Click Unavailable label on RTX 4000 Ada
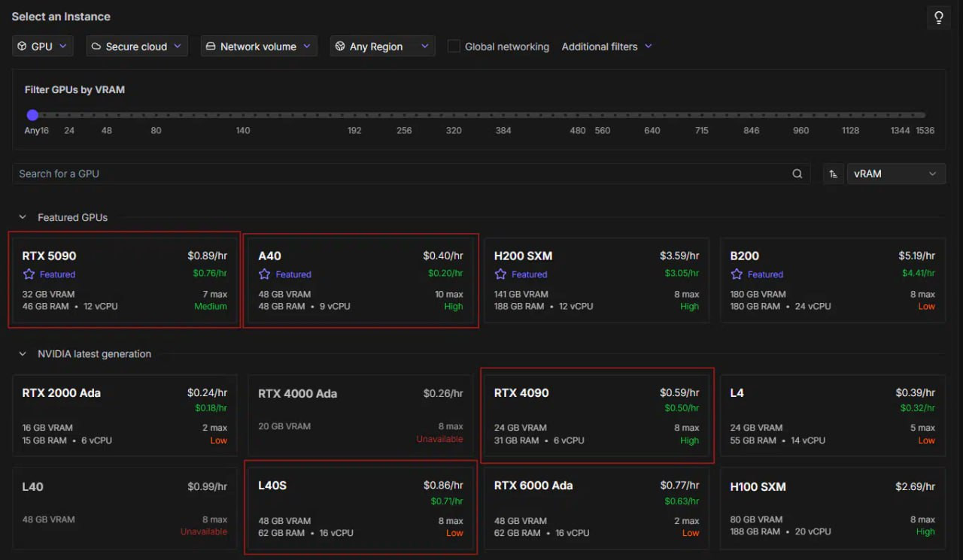The height and width of the screenshot is (560, 963). pos(440,439)
